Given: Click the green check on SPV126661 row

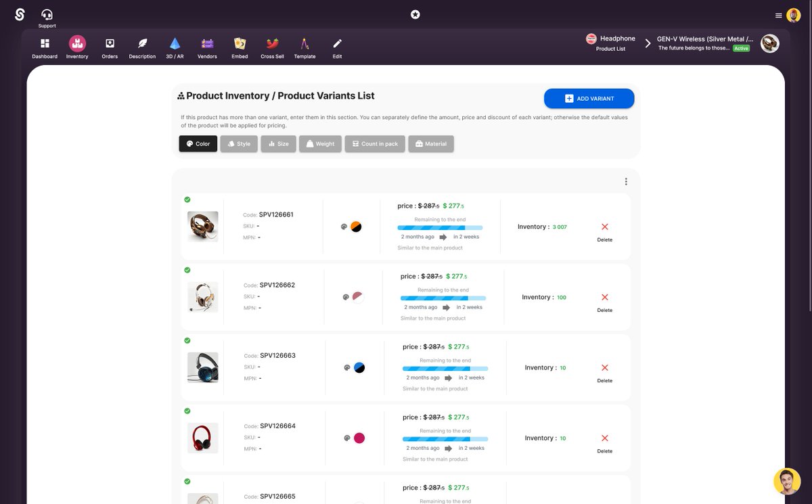Looking at the screenshot, I should click(187, 200).
